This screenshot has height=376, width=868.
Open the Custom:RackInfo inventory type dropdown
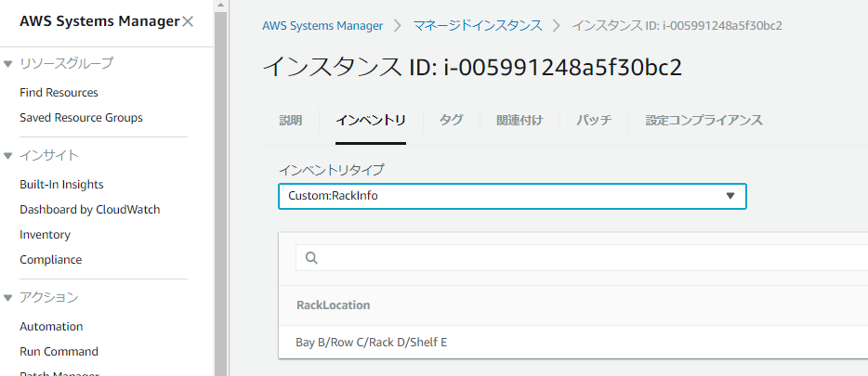pyautogui.click(x=512, y=196)
